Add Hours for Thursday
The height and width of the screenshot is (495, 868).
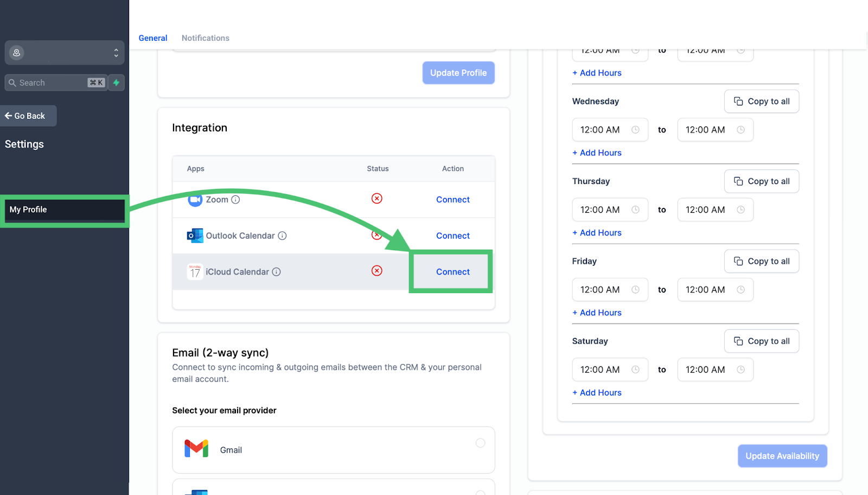click(597, 232)
